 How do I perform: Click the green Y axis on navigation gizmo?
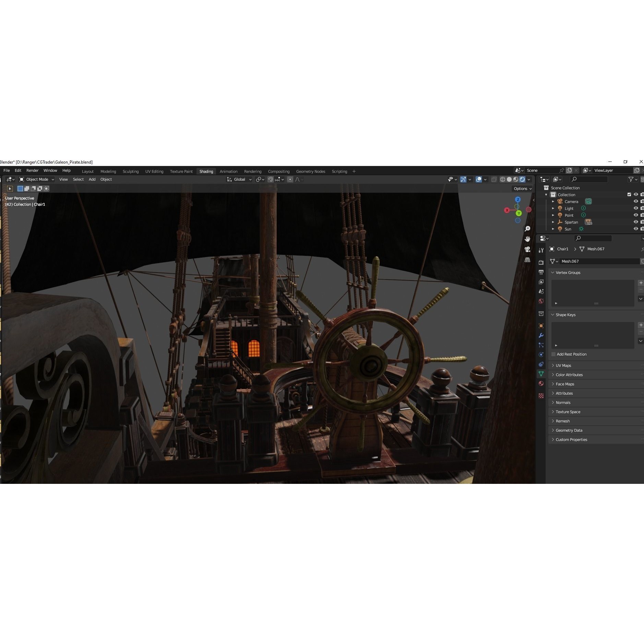519,213
